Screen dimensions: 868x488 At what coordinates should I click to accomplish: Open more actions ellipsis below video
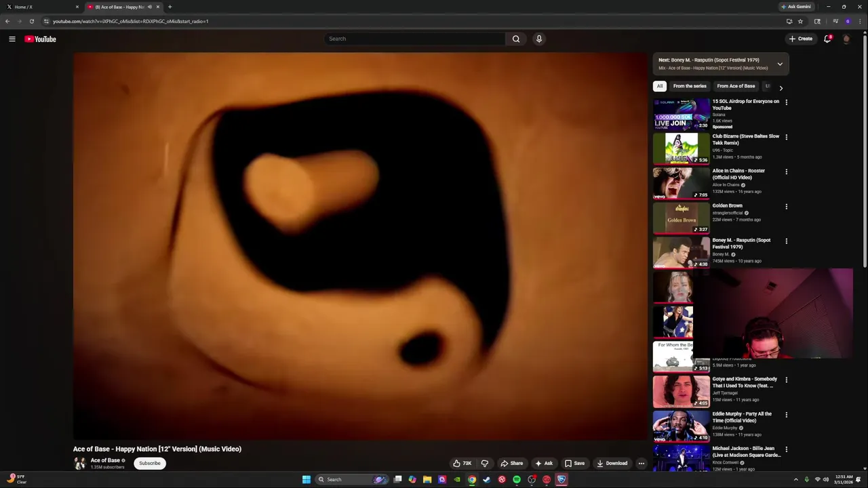pos(642,464)
